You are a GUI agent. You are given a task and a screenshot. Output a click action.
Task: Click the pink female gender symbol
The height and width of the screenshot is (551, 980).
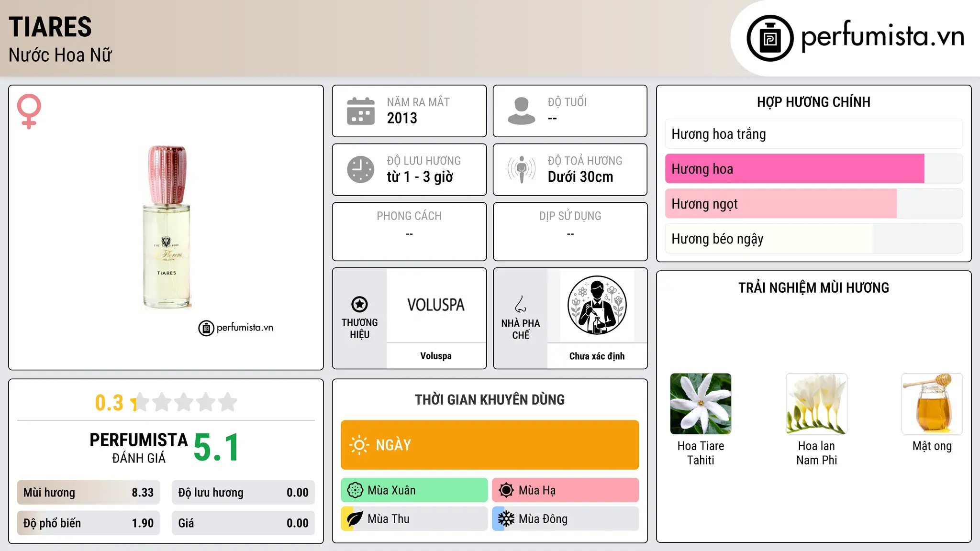29,111
